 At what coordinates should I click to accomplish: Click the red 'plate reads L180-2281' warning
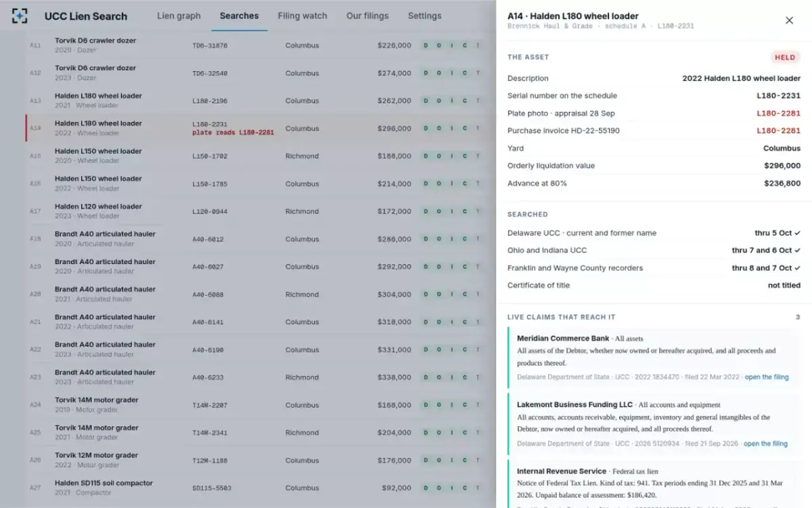pyautogui.click(x=233, y=133)
